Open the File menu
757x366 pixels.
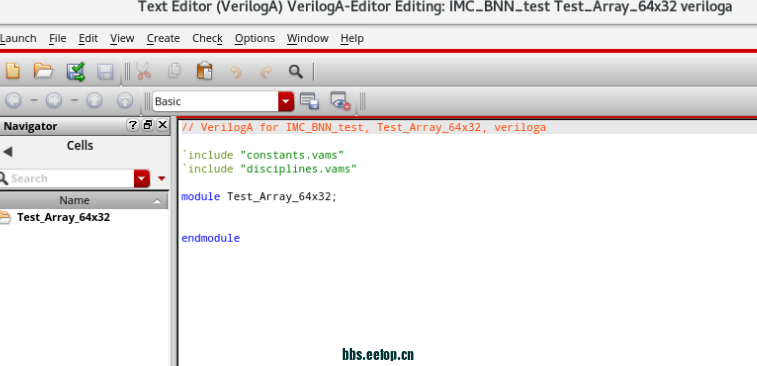pyautogui.click(x=57, y=38)
